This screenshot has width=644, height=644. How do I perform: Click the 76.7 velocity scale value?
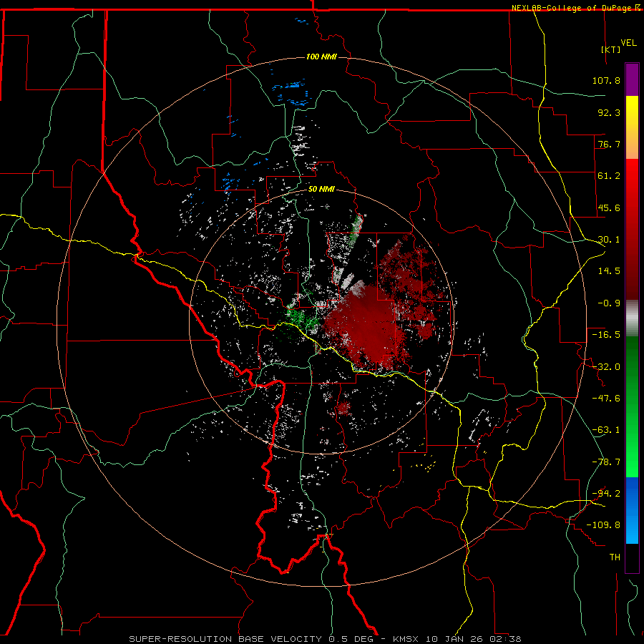tap(609, 144)
